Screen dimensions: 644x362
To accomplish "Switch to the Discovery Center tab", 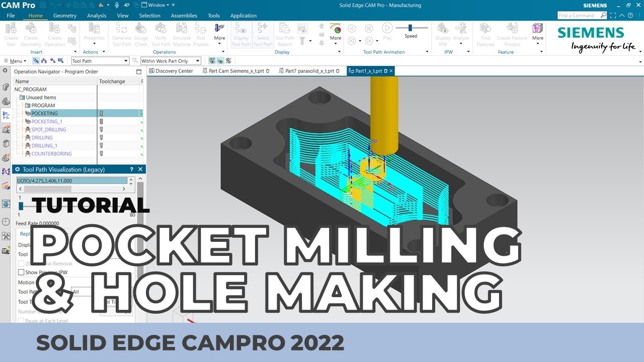I will click(x=170, y=71).
